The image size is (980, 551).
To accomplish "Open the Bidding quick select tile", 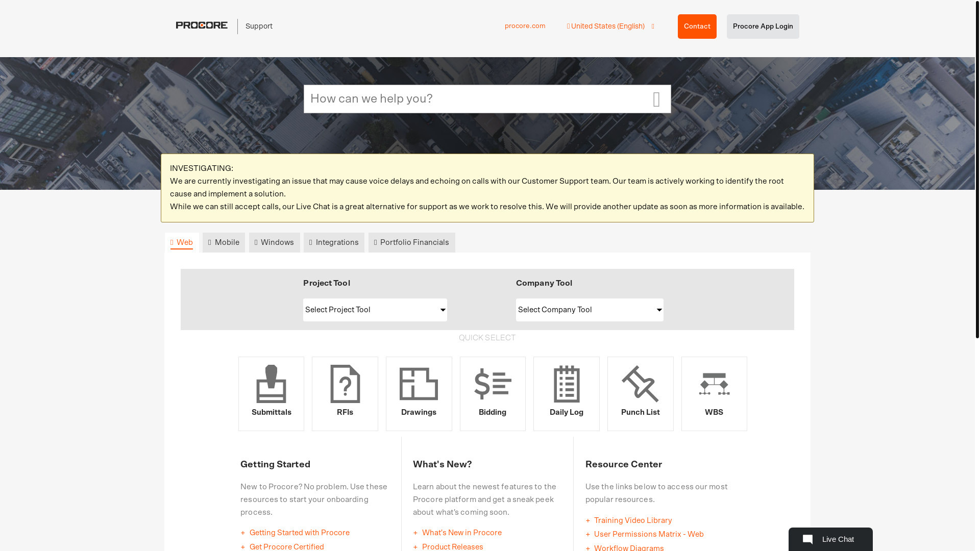I will [493, 393].
